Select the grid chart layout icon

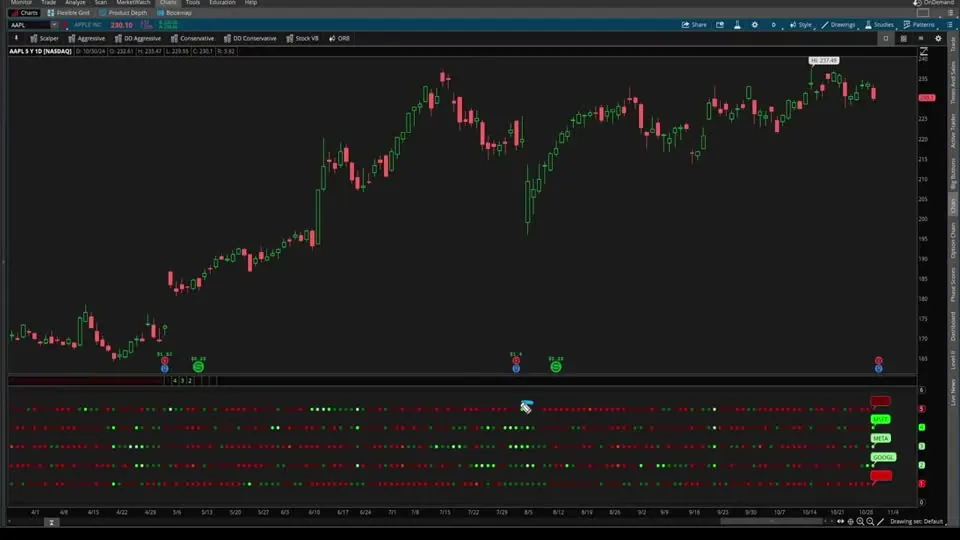904,39
